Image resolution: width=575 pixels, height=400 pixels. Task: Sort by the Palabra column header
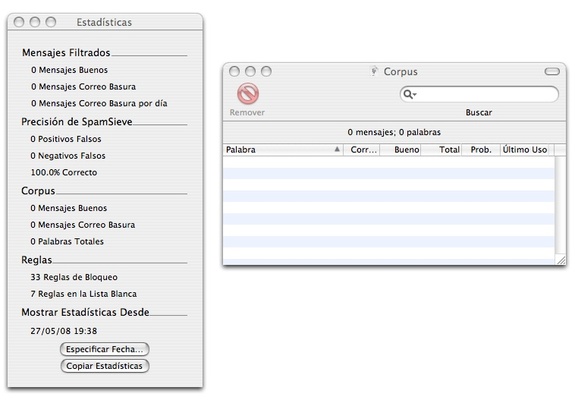click(283, 150)
